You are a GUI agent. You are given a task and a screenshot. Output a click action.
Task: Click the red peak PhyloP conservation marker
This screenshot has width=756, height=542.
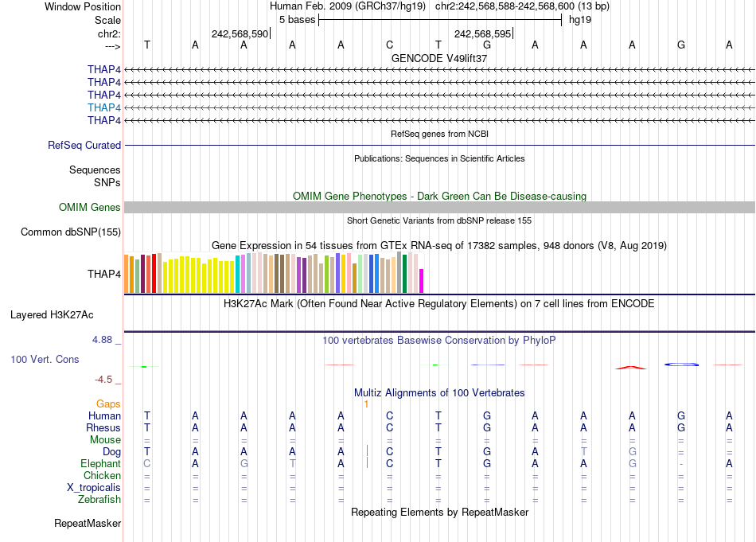click(x=631, y=368)
